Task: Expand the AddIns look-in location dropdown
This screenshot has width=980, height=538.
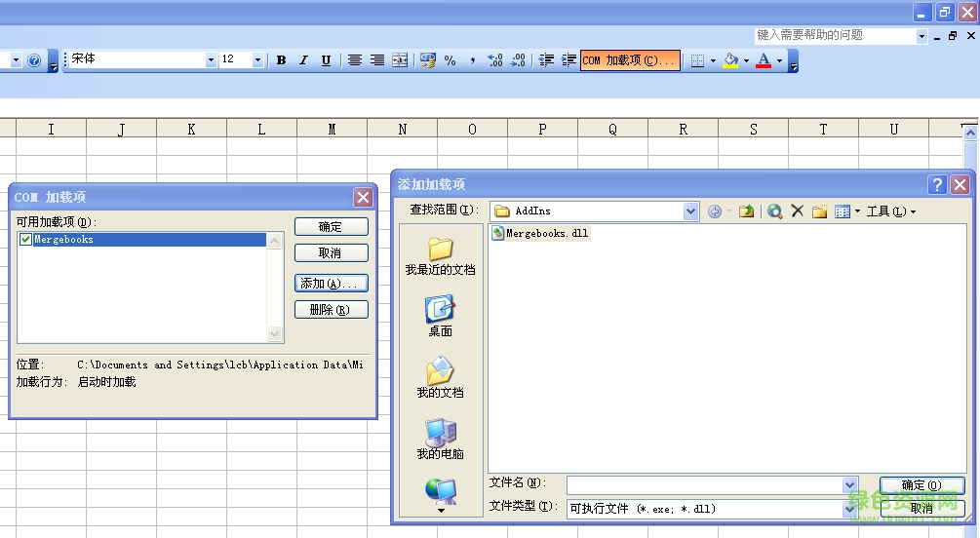Action: [690, 211]
